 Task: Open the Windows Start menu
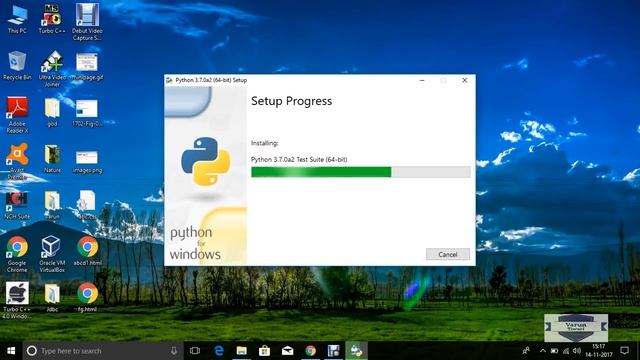pos(11,351)
